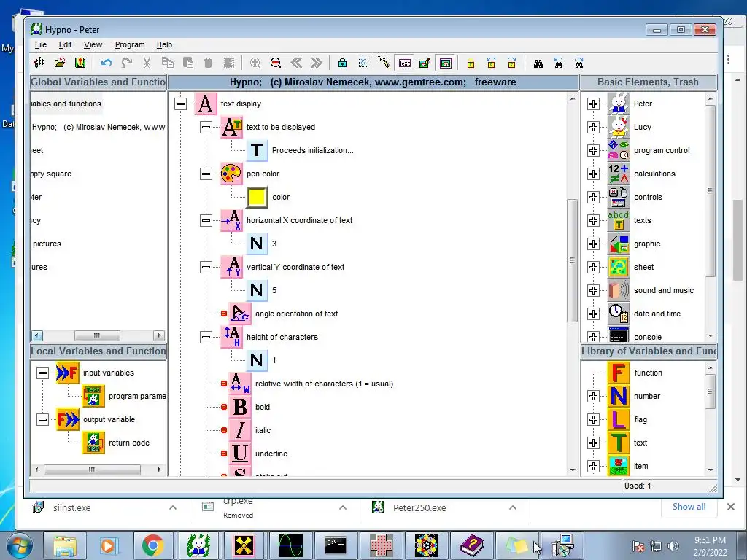Screen dimensions: 747x560
Task: Expand the graphic group
Action: tap(593, 244)
